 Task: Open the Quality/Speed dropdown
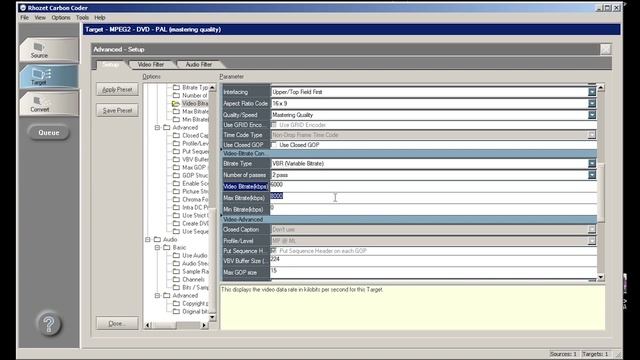(592, 115)
